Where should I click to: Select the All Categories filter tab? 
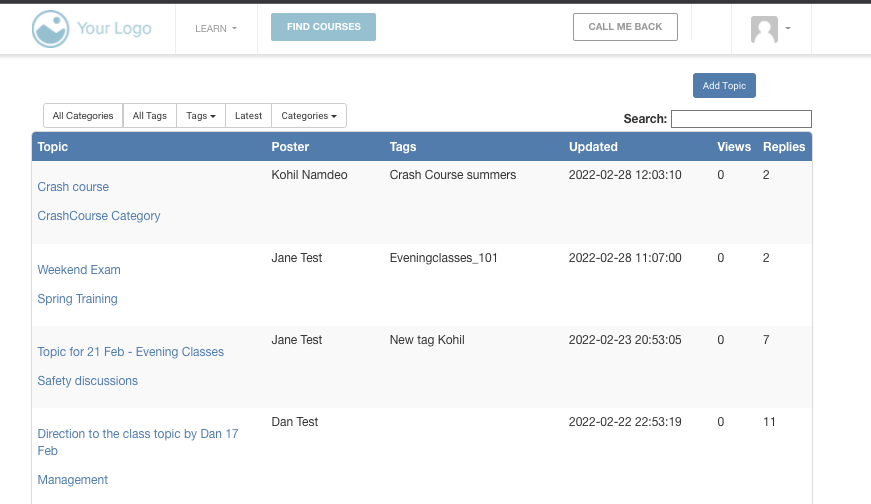[x=83, y=116]
